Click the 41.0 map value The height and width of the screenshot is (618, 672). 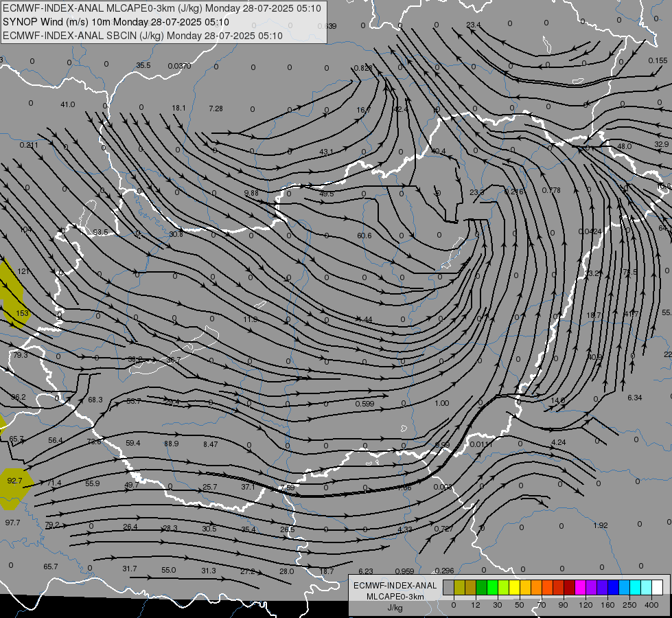(x=68, y=104)
